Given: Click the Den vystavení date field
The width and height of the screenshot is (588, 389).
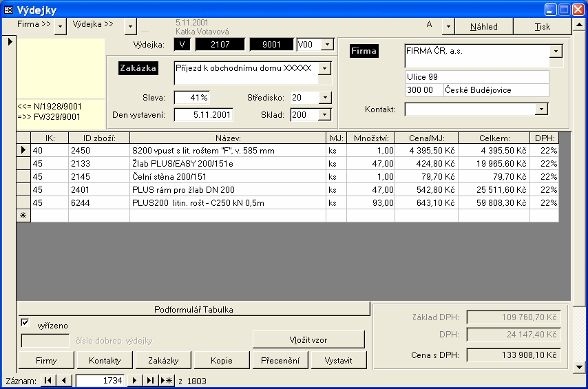Looking at the screenshot, I should 204,115.
